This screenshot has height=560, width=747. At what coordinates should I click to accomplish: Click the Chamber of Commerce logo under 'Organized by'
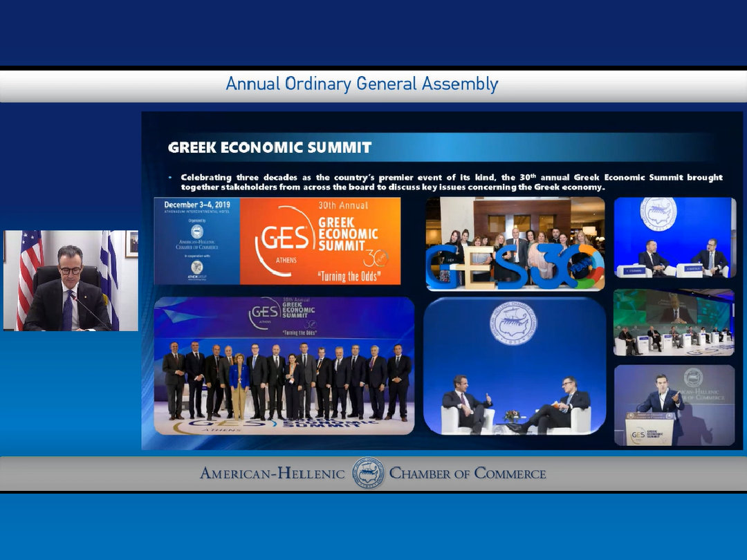197,232
